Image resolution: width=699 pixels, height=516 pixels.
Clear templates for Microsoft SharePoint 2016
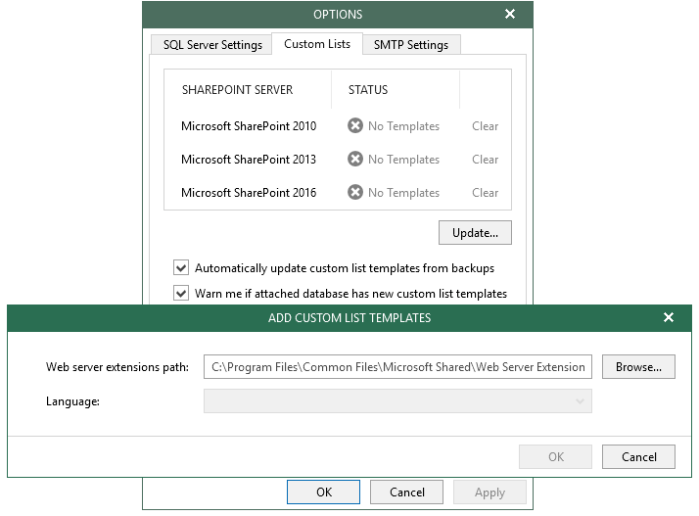pos(485,193)
